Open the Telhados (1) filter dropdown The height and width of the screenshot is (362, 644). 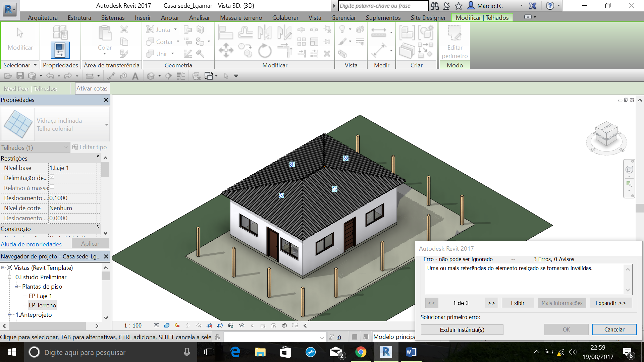66,147
